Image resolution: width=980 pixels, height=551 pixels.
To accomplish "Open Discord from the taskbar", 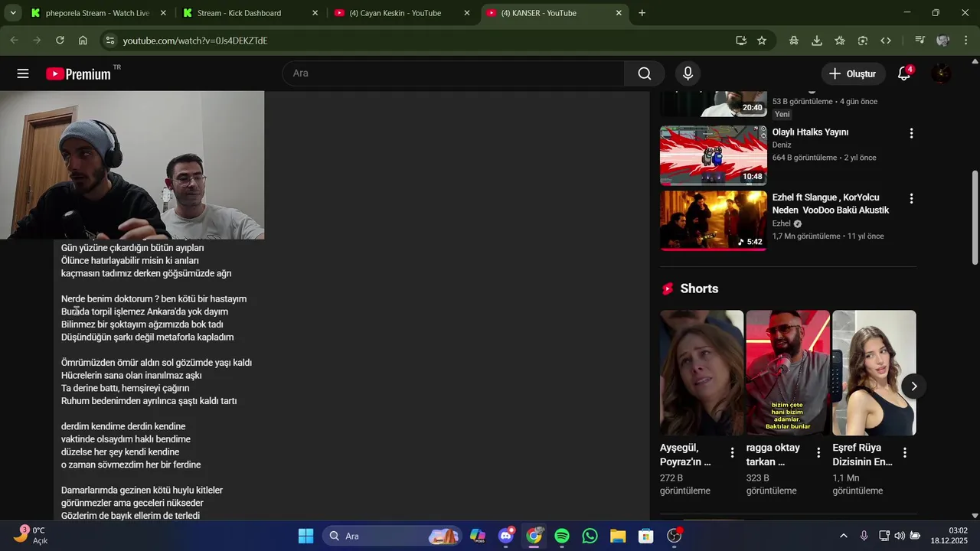I will pyautogui.click(x=506, y=536).
